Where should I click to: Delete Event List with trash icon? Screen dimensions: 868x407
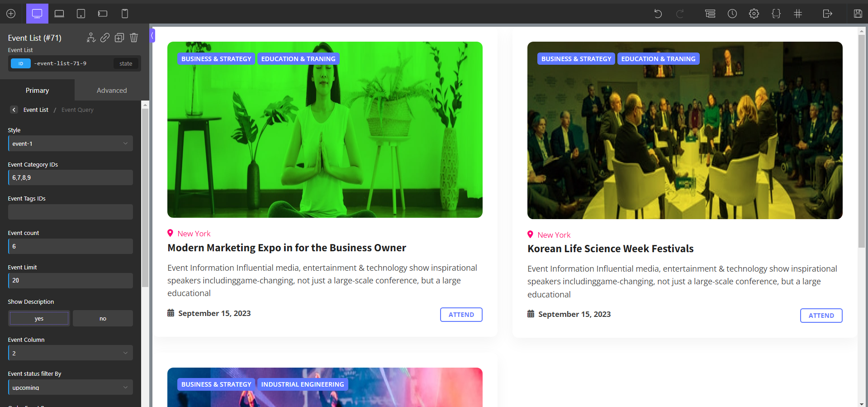click(x=134, y=38)
